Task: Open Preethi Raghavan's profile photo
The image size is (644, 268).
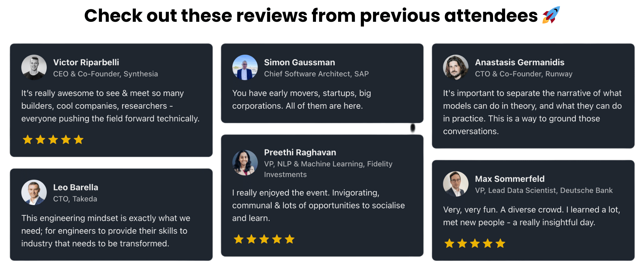Action: pos(245,163)
